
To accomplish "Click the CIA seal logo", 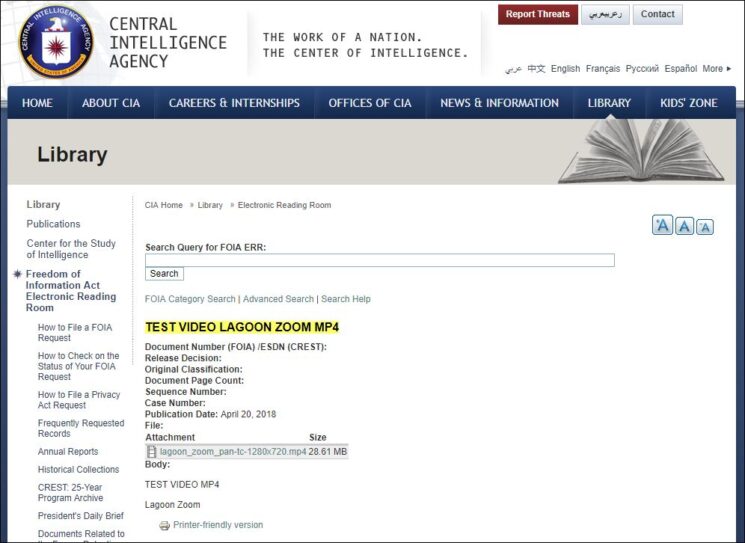I will [56, 42].
